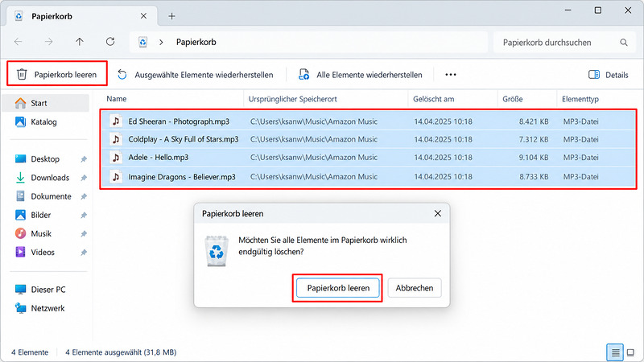Open a new tab with plus button

pyautogui.click(x=171, y=16)
